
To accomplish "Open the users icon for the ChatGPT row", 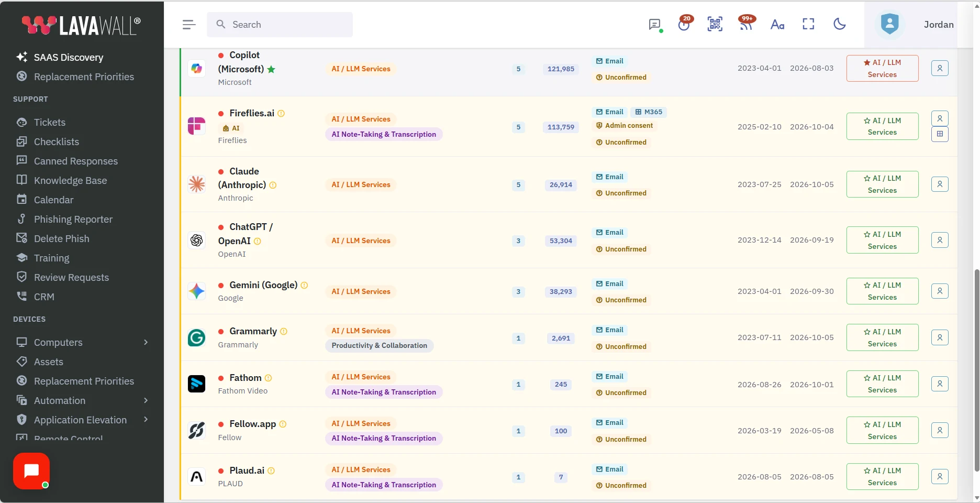I will point(940,240).
